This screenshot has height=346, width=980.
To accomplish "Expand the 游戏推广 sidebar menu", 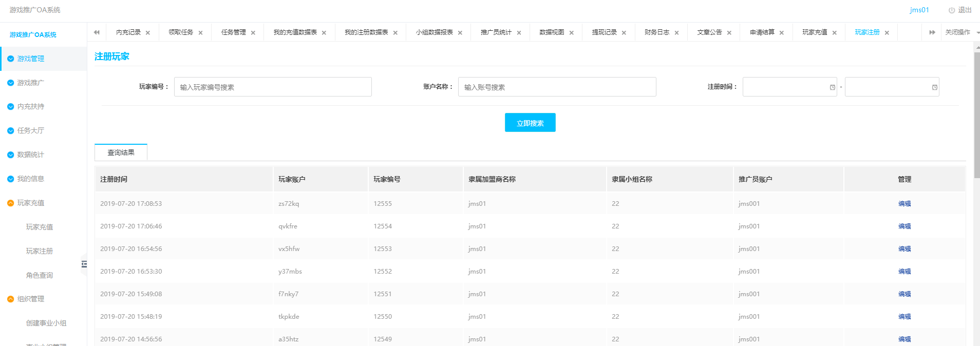I will pos(30,83).
